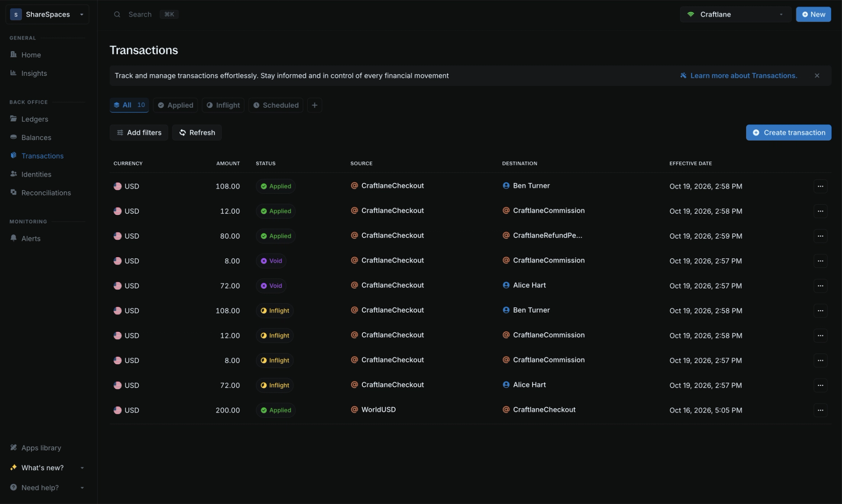The height and width of the screenshot is (504, 842).
Task: Switch to the Inflight tab
Action: pyautogui.click(x=223, y=105)
